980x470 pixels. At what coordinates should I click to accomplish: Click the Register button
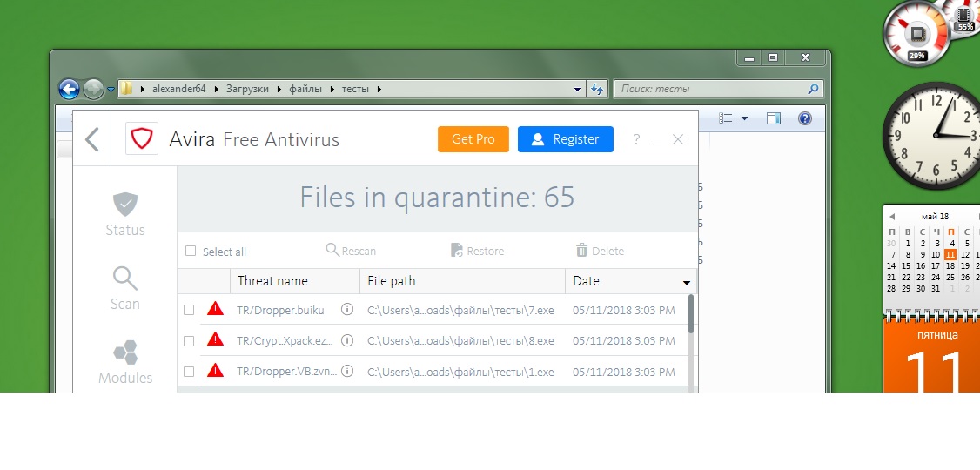point(566,139)
